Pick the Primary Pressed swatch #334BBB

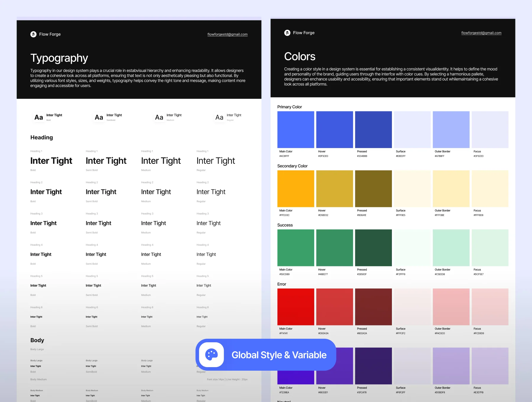coord(373,129)
